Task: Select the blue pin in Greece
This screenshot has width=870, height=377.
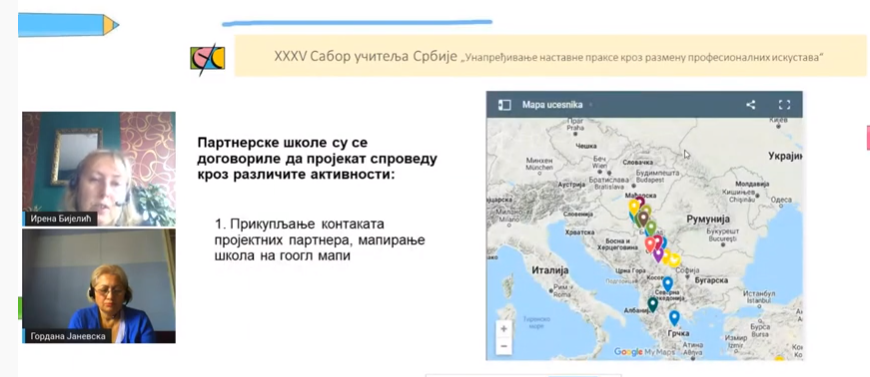Action: [674, 318]
